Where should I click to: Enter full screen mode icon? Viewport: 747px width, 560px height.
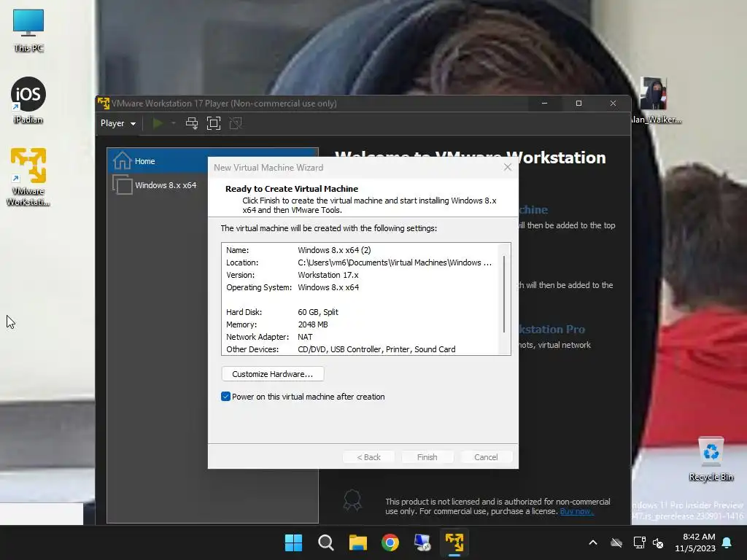(x=214, y=123)
